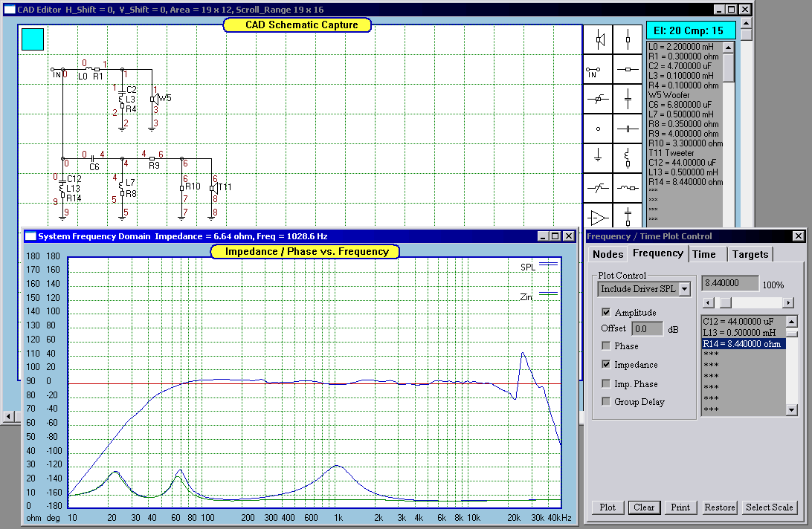Select the loudspeaker driver component icon
812x529 pixels.
(x=598, y=39)
